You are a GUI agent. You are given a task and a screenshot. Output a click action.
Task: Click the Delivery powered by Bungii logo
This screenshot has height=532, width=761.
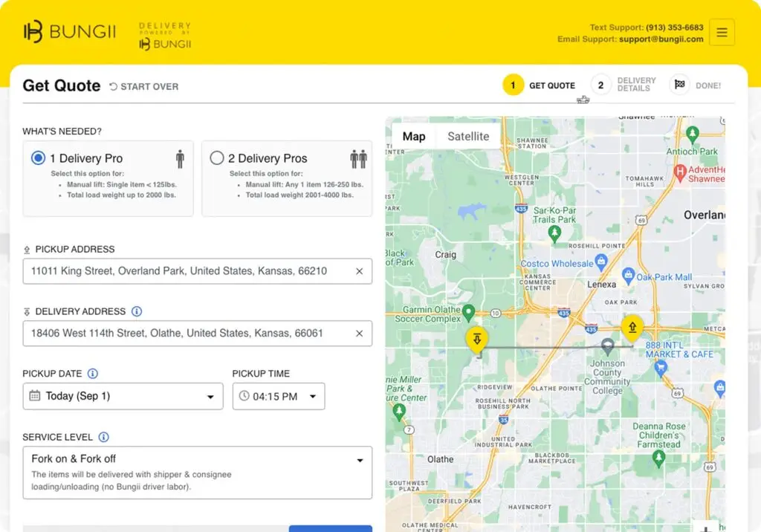click(165, 36)
